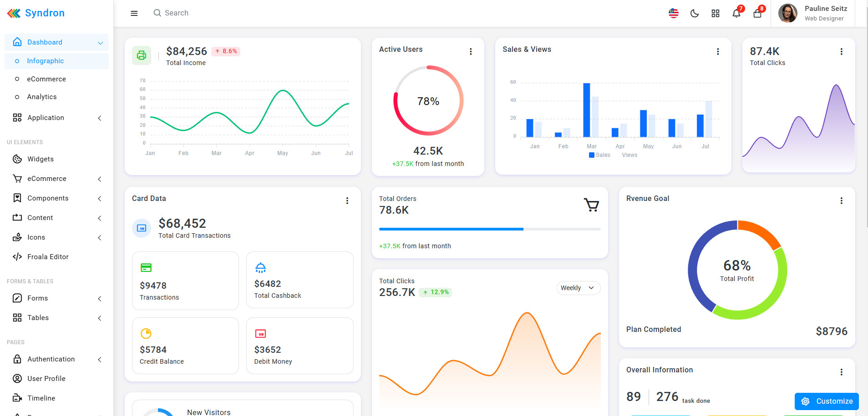Image resolution: width=868 pixels, height=416 pixels.
Task: Open the Widgets menu item
Action: coord(56,159)
